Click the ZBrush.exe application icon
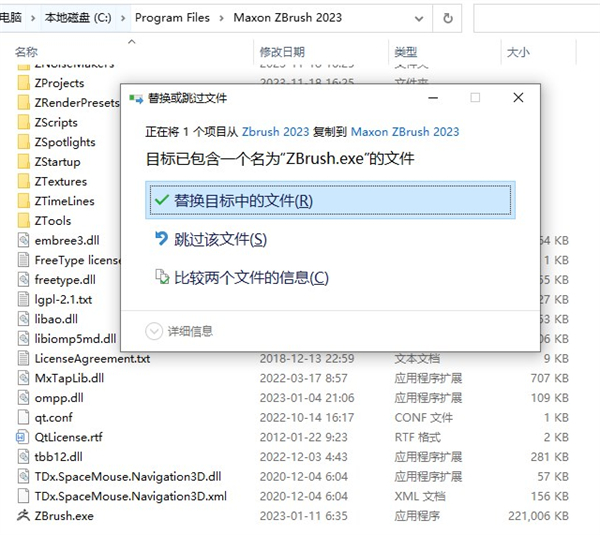This screenshot has width=600, height=535. (x=23, y=515)
